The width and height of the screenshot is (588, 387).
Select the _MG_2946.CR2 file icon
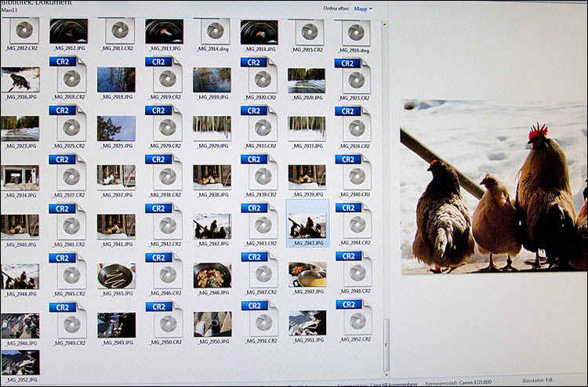point(165,270)
